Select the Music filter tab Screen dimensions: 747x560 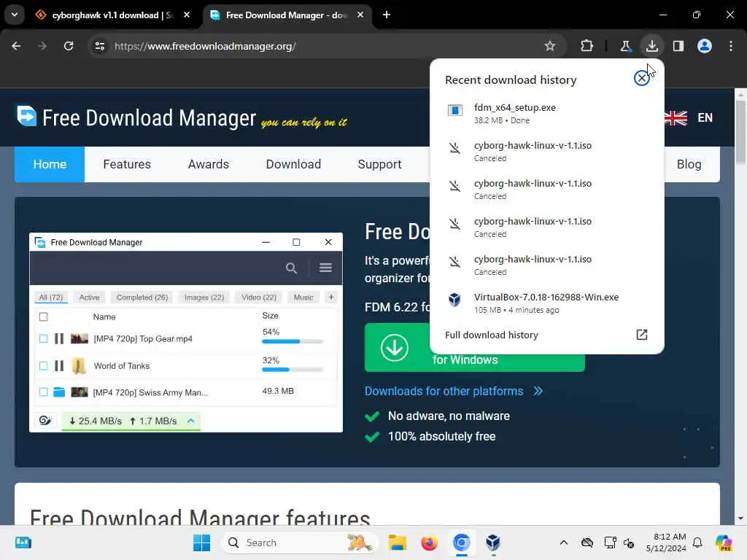pos(303,297)
